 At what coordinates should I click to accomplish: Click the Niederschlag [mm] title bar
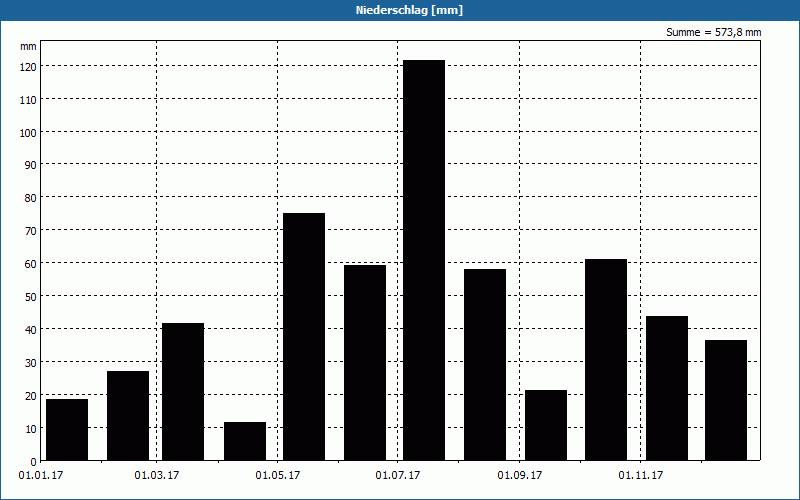pos(400,10)
